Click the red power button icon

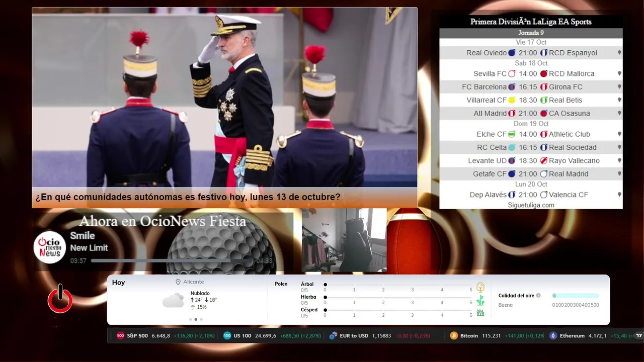pos(60,299)
